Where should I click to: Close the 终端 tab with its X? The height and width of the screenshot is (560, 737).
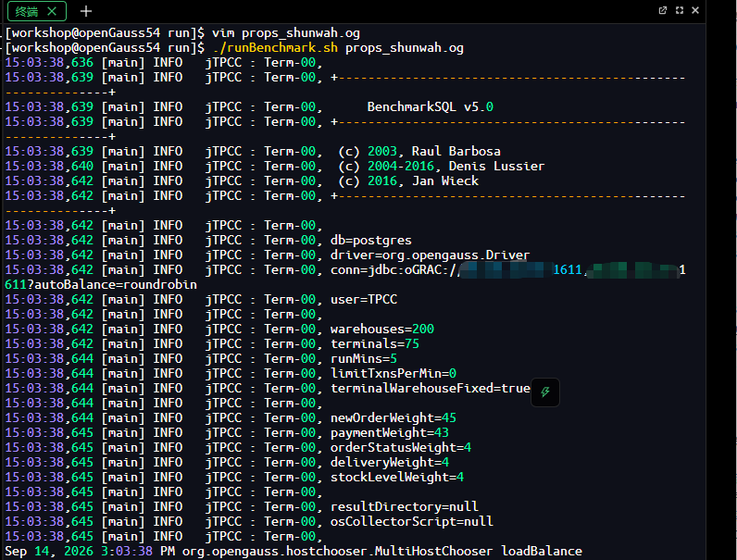52,11
